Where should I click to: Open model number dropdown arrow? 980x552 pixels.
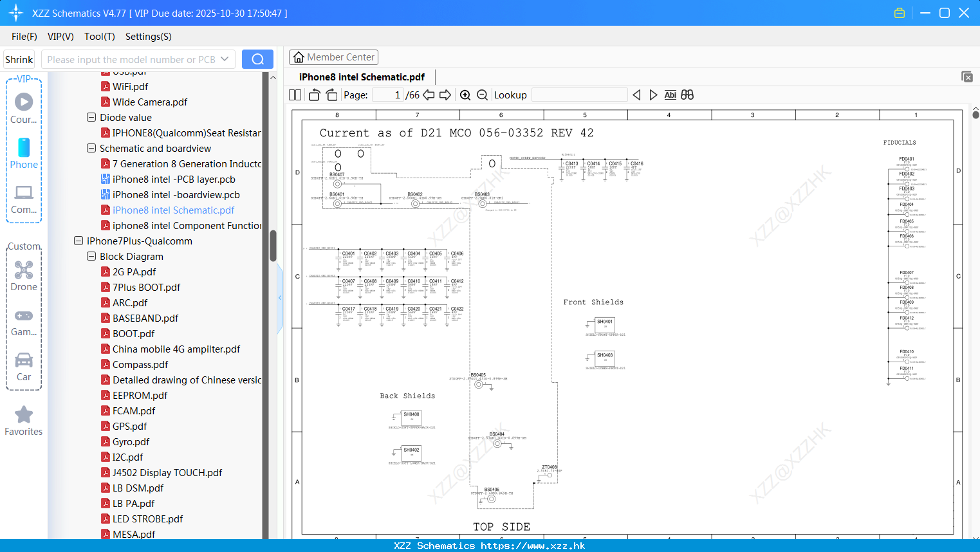(x=225, y=59)
